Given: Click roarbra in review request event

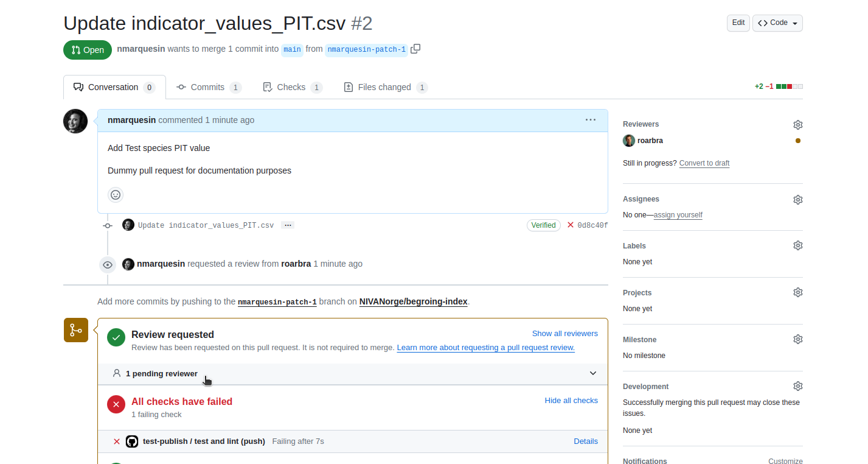Looking at the screenshot, I should click(x=296, y=264).
